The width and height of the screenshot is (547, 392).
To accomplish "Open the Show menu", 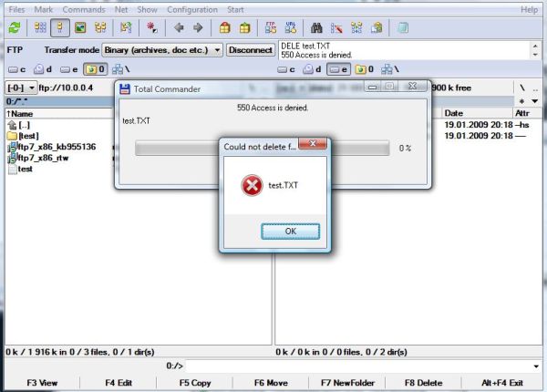I will point(147,10).
